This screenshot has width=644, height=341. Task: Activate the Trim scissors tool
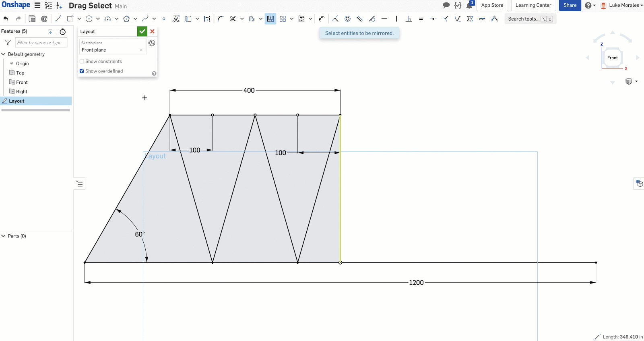233,19
